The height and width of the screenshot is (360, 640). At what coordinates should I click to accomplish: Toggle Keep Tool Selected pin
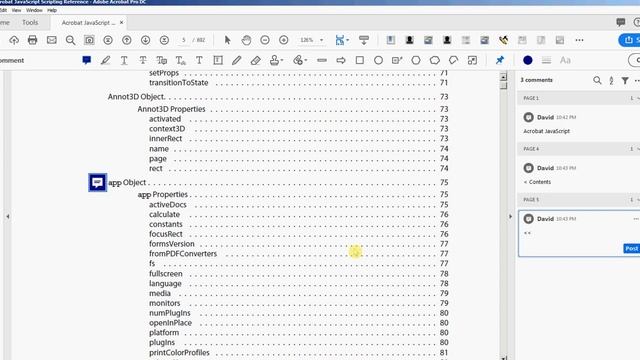coord(500,60)
